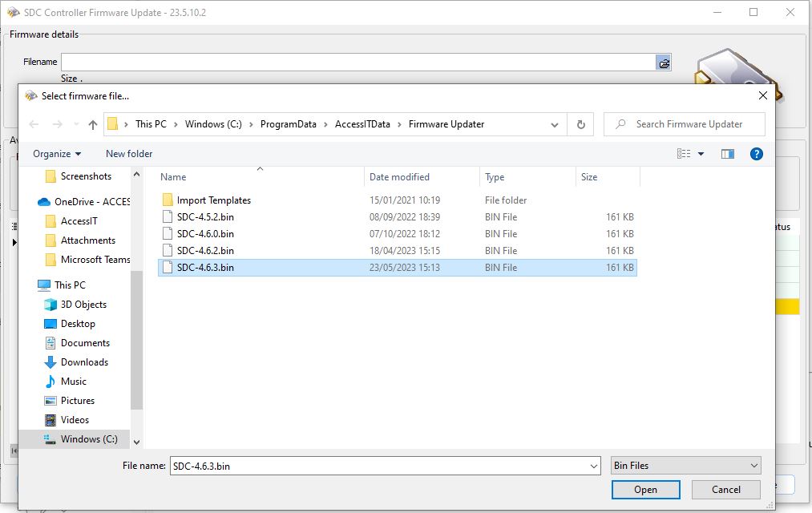Select This PC in the breadcrumb path
812x513 pixels.
151,124
